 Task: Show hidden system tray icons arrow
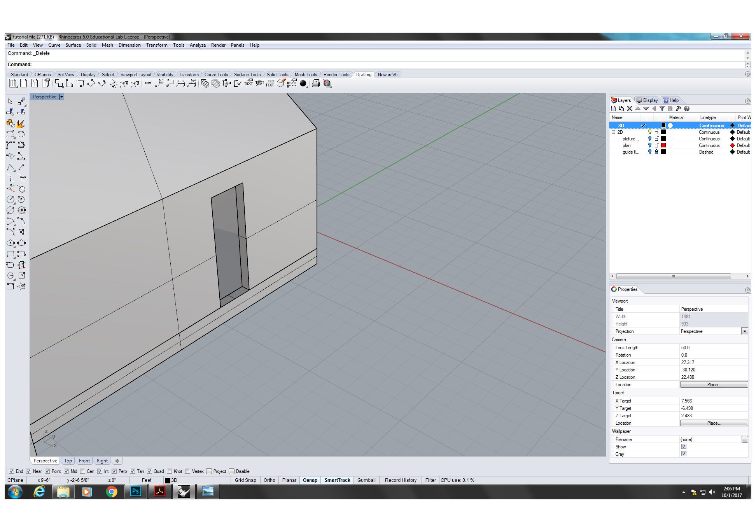(684, 492)
